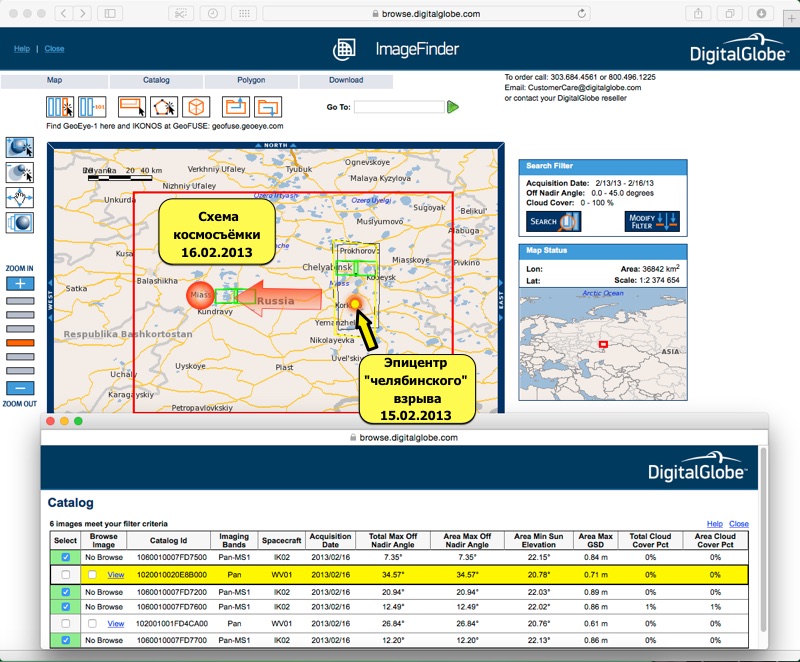
Task: Click Spacecraft column header
Action: (x=282, y=541)
